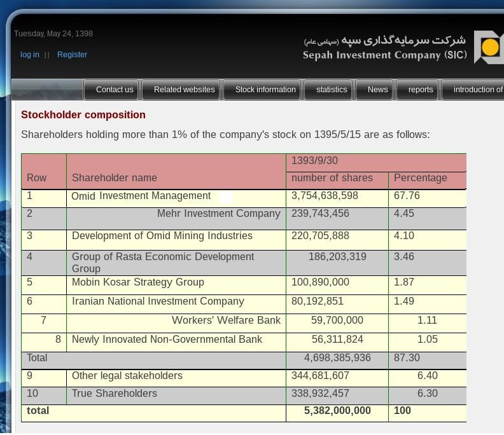Click percentage value 3.46
The width and height of the screenshot is (504, 435).
pyautogui.click(x=404, y=256)
